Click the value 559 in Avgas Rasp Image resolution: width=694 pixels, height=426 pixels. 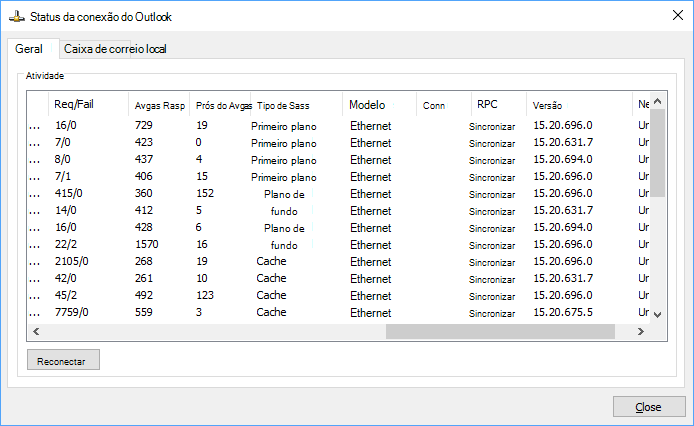tap(143, 312)
